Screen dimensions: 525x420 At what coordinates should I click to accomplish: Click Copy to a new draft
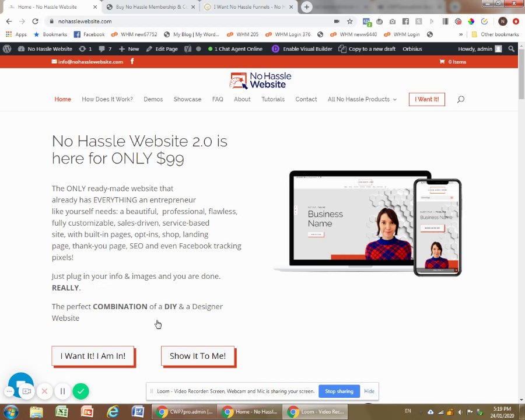[367, 49]
